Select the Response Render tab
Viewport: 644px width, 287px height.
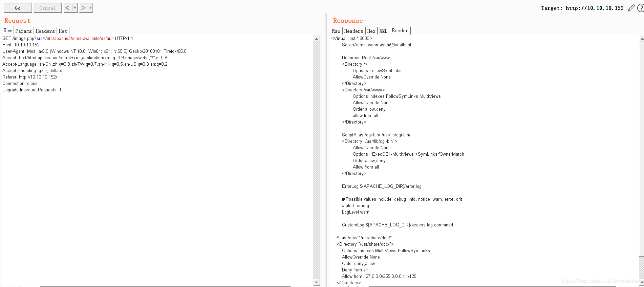tap(400, 30)
